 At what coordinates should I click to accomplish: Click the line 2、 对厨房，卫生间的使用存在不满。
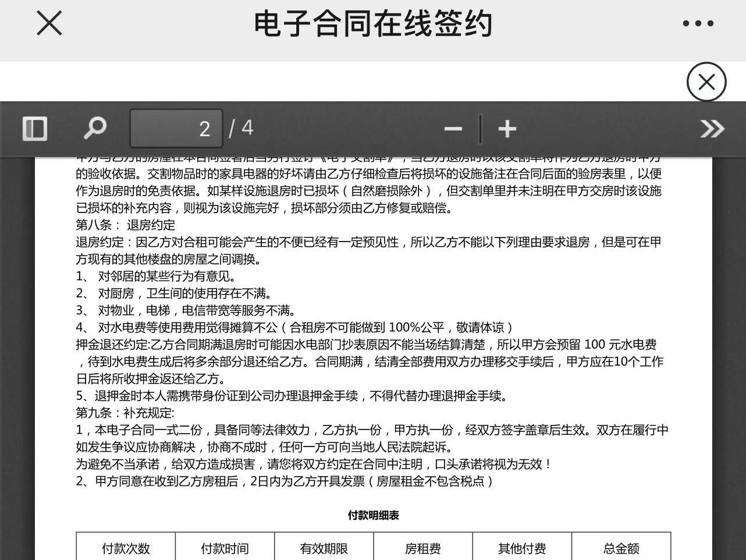[x=174, y=293]
